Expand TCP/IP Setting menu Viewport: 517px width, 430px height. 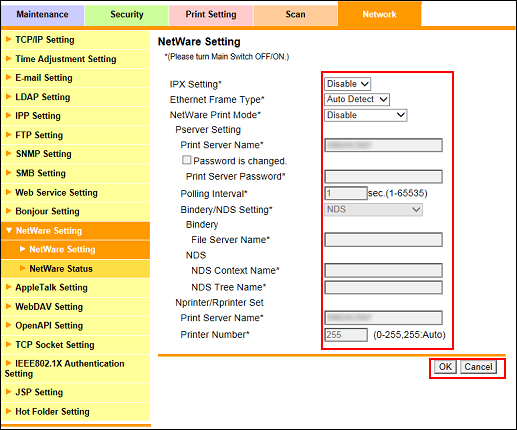pyautogui.click(x=75, y=40)
